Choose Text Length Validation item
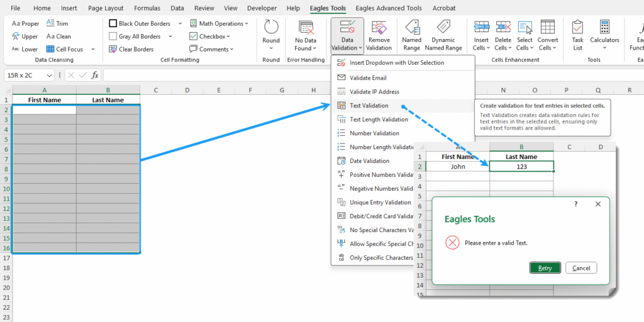The height and width of the screenshot is (322, 644). click(x=402, y=119)
